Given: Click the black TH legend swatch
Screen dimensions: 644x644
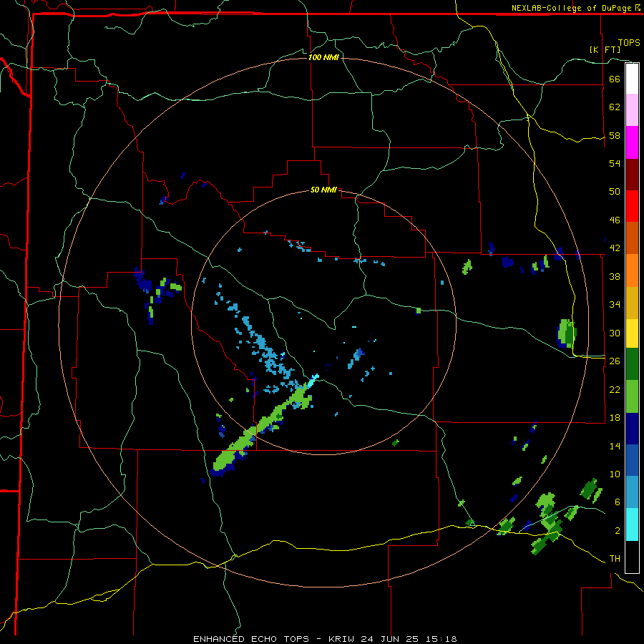Looking at the screenshot, I should click(x=632, y=557).
